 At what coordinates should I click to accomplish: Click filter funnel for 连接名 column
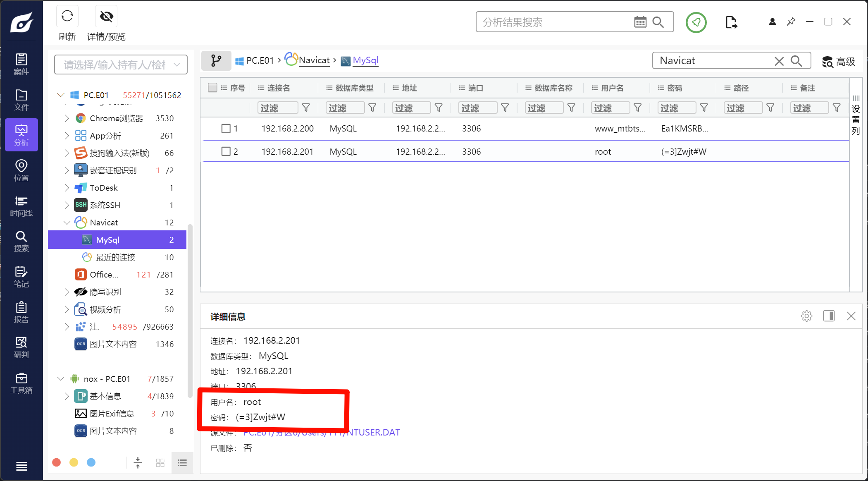point(306,108)
